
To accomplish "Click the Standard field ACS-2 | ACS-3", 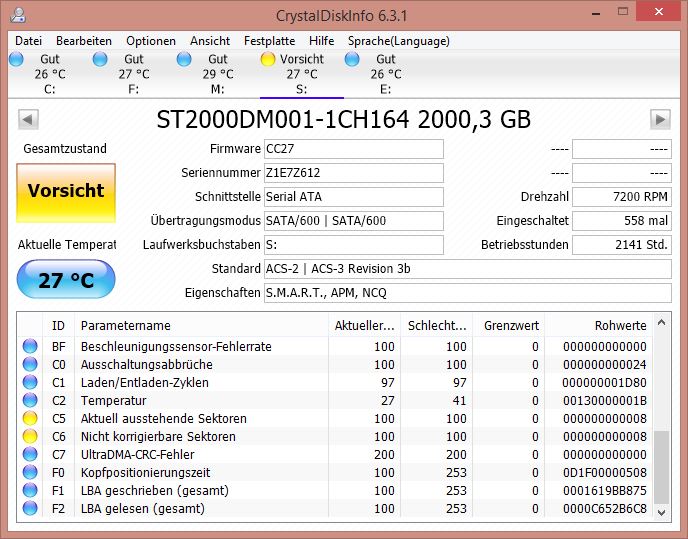I will click(468, 269).
